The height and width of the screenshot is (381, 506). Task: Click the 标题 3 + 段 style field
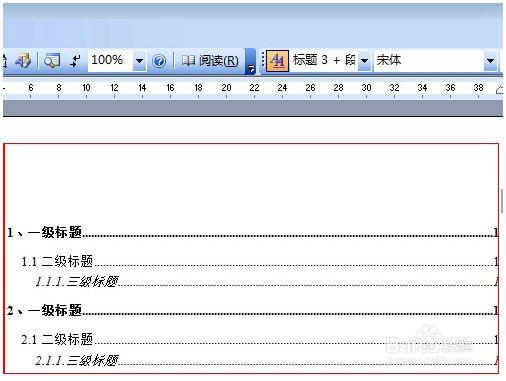coord(324,60)
